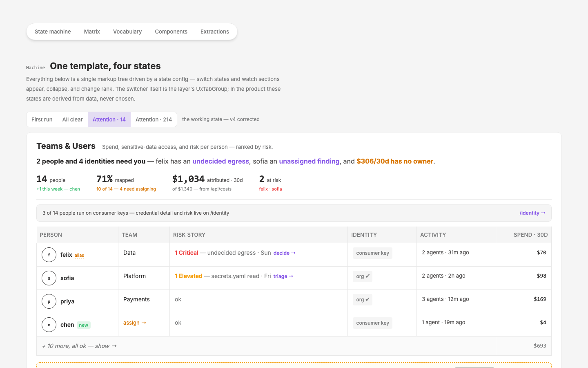The height and width of the screenshot is (368, 588).
Task: Click the consumer key chip in felix's row
Action: pyautogui.click(x=372, y=253)
